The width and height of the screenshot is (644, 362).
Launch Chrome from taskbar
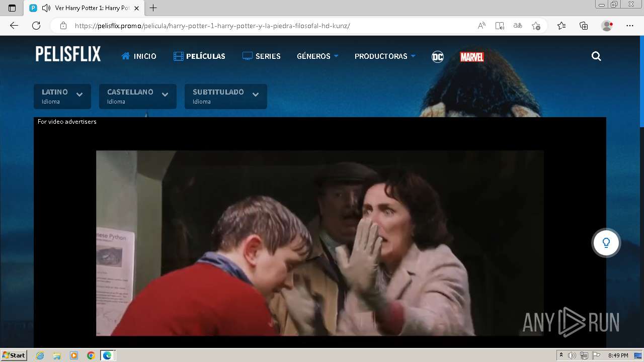(x=91, y=355)
